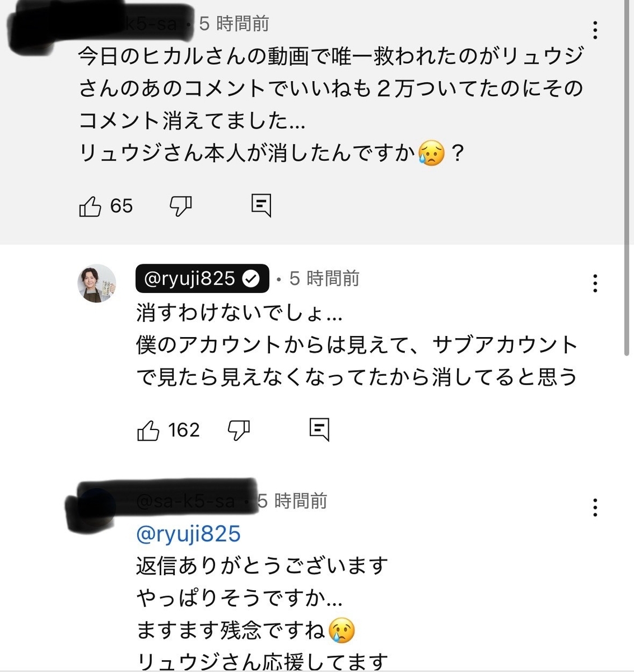Dislike the @ryuji825 reply
634x672 pixels.
click(x=239, y=430)
